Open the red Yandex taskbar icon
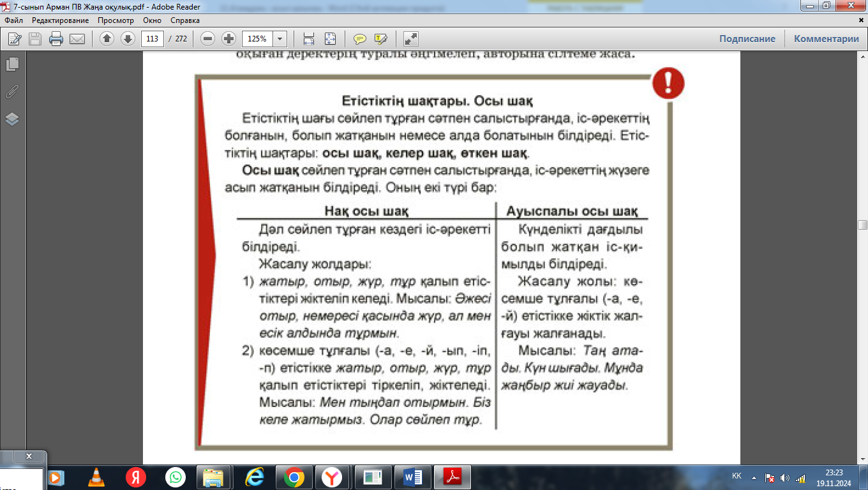Screen dimensions: 868x490 pyautogui.click(x=135, y=477)
